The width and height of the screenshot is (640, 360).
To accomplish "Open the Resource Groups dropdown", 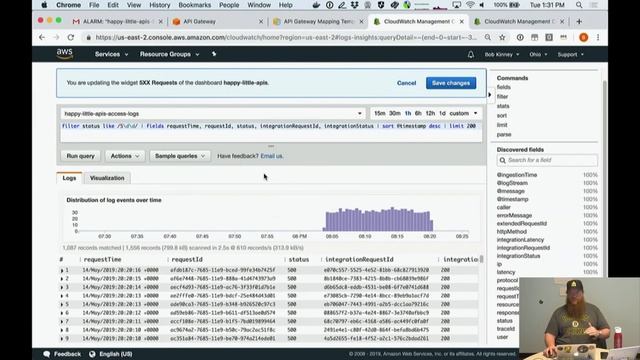I will click(x=169, y=54).
